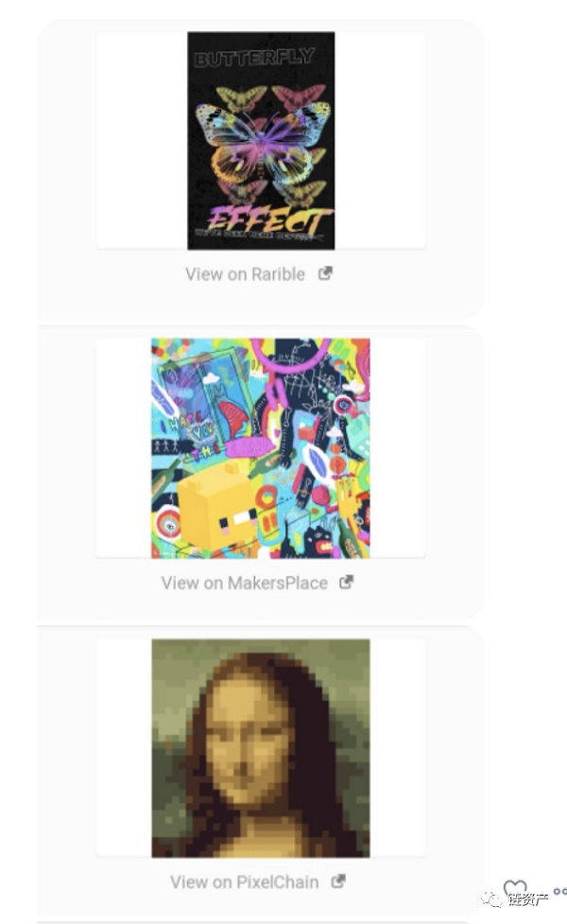
Task: Open the pixelated Mona Lisa artwork
Action: (260, 748)
